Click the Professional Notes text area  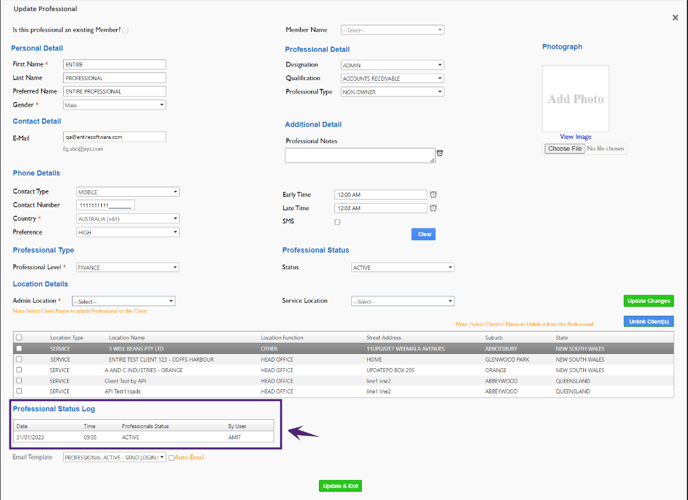[x=360, y=155]
